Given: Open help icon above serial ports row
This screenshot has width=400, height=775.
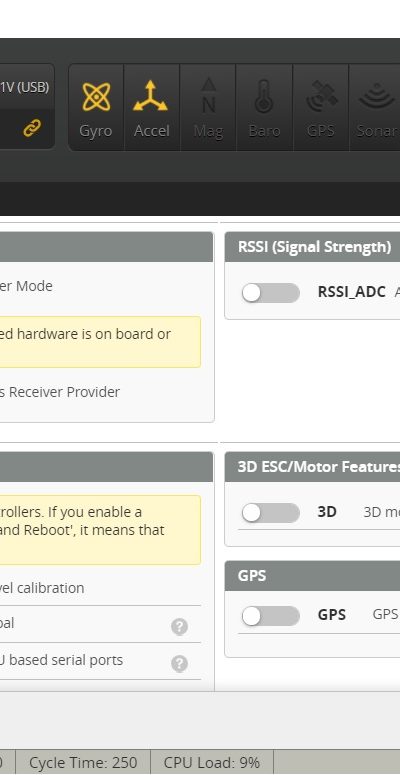Looking at the screenshot, I should 179,627.
